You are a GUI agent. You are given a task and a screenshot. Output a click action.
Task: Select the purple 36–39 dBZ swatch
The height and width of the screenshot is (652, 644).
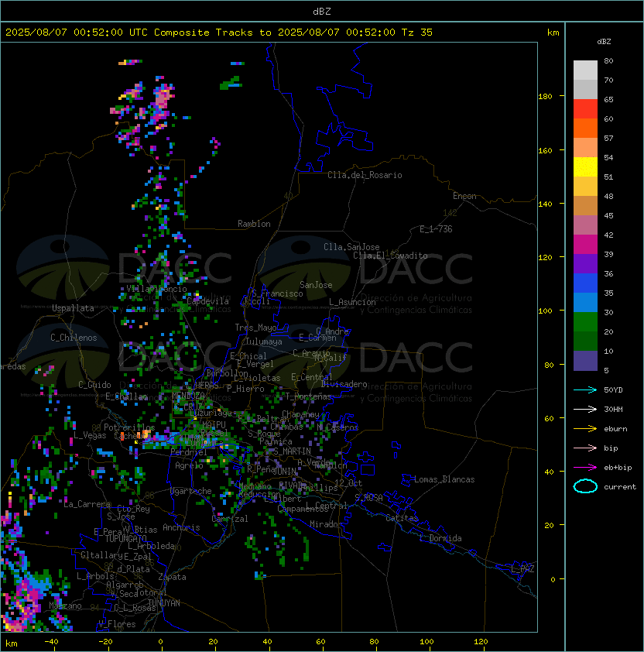tap(585, 263)
